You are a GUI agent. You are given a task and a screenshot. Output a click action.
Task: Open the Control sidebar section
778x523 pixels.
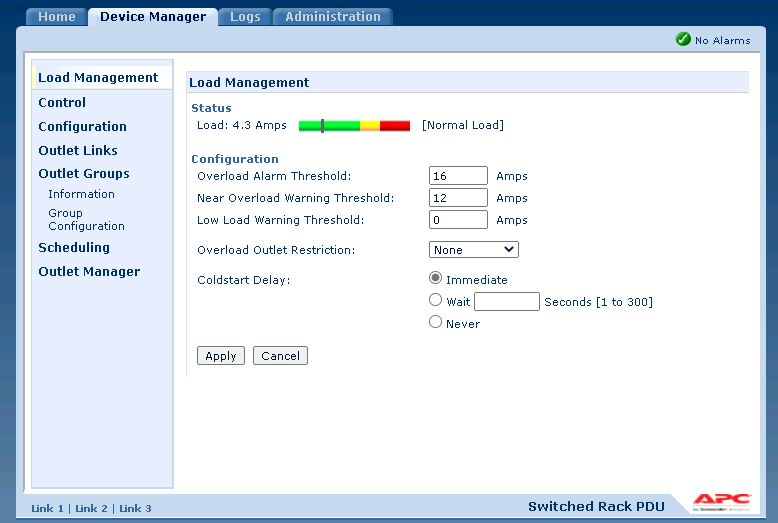click(x=62, y=102)
